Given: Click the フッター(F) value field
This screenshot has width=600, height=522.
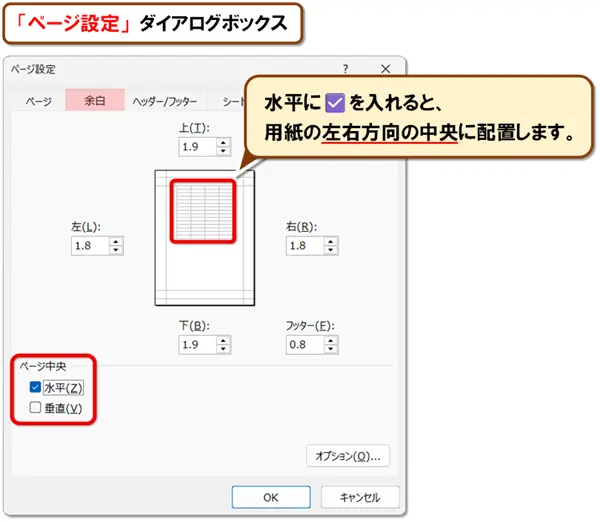Looking at the screenshot, I should (x=305, y=345).
